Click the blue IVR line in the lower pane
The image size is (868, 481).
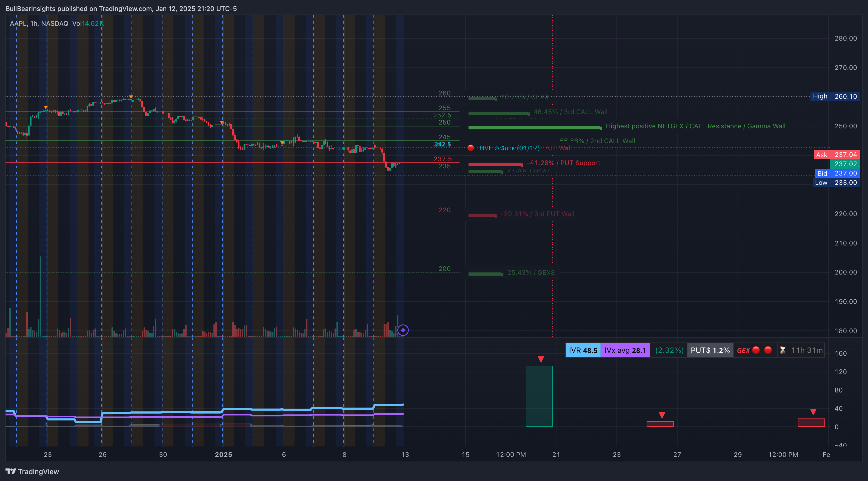204,412
